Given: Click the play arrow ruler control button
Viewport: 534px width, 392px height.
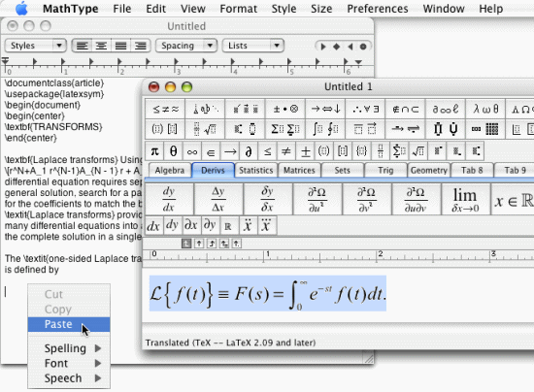Looking at the screenshot, I should (323, 47).
